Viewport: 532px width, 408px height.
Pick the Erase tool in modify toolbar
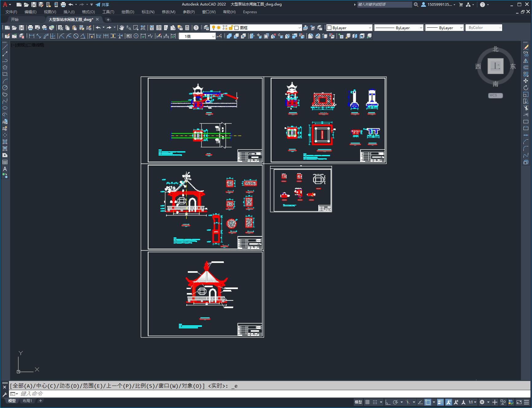[526, 47]
